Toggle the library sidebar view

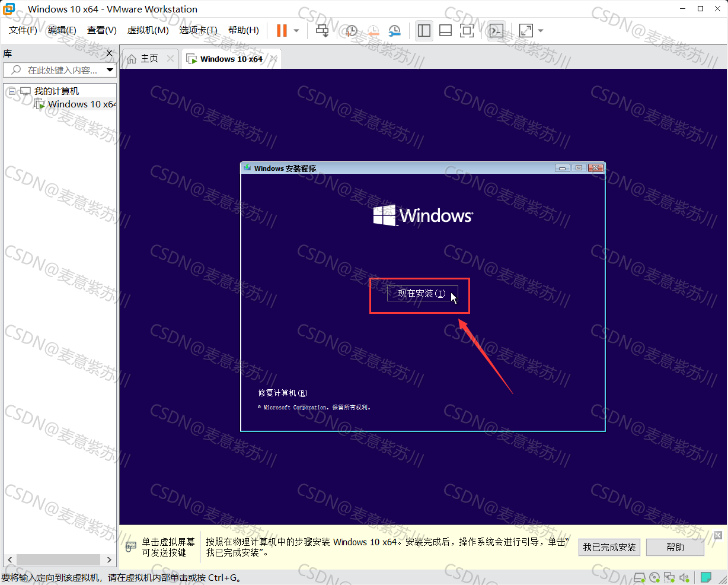[424, 30]
